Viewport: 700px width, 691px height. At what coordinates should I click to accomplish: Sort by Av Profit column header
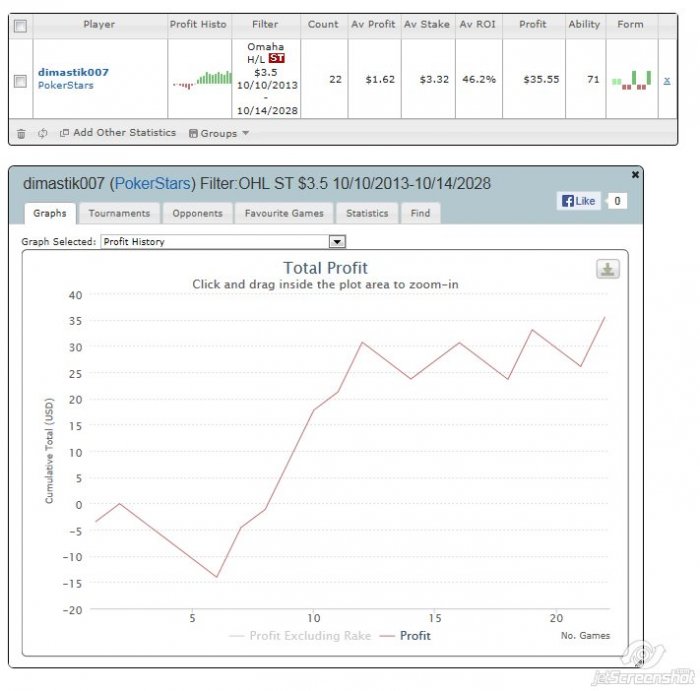[x=373, y=25]
